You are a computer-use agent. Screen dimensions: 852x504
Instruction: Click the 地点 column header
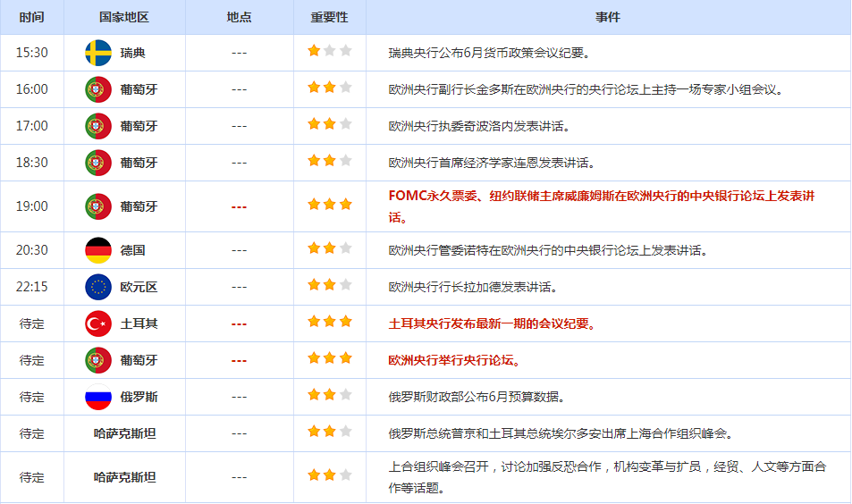[239, 17]
